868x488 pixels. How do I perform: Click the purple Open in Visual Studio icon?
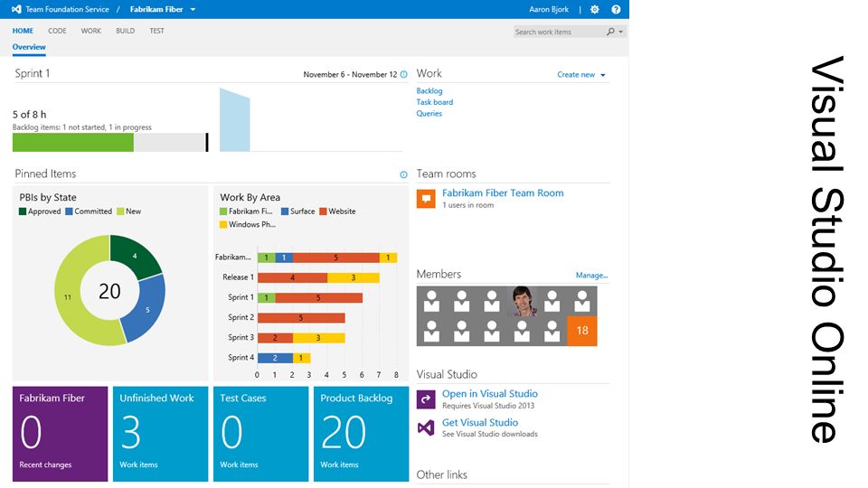tap(426, 399)
